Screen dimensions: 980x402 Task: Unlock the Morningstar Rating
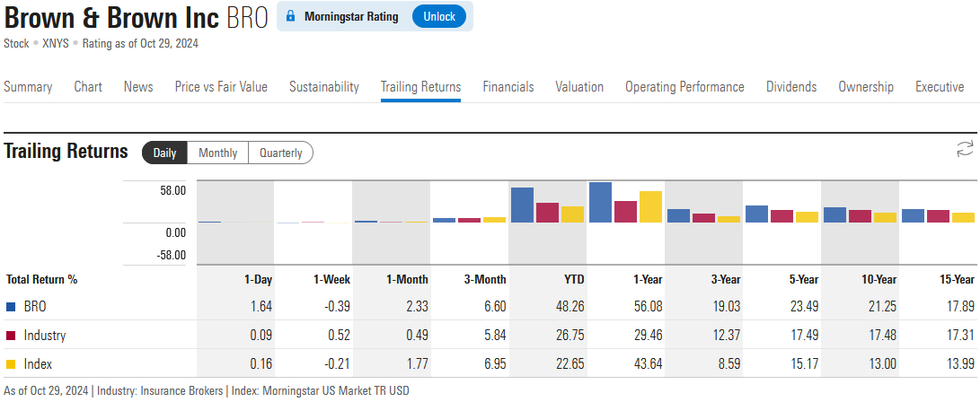[x=438, y=17]
